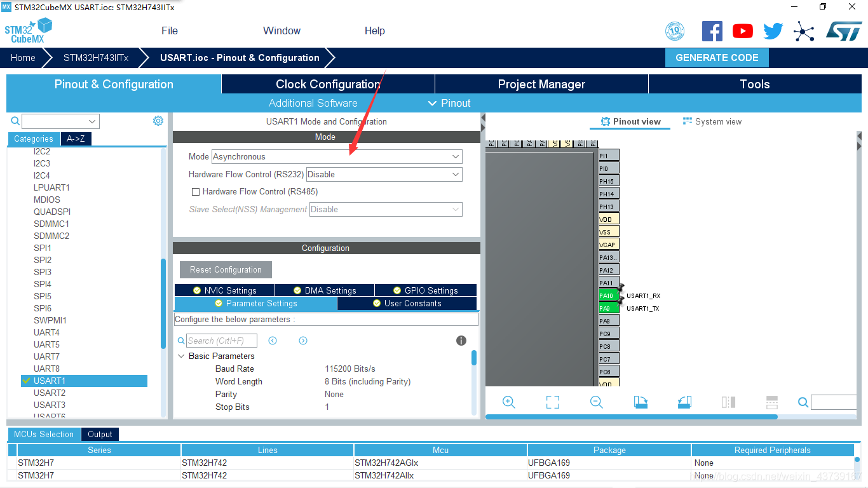
Task: Open the categories settings gear icon
Action: [x=158, y=121]
